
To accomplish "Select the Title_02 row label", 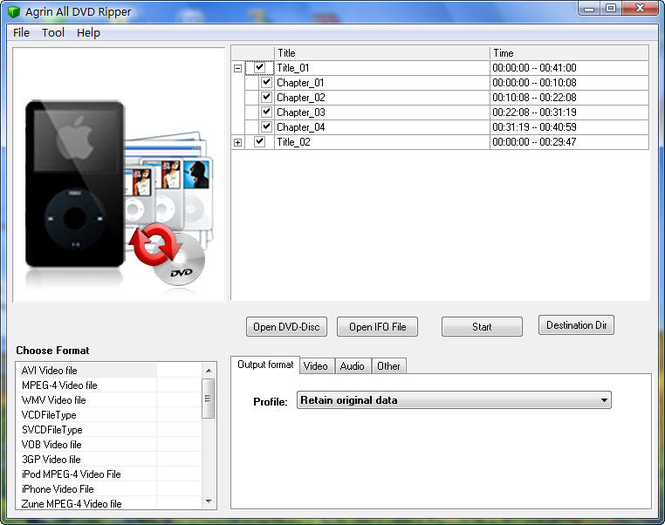I will (293, 142).
